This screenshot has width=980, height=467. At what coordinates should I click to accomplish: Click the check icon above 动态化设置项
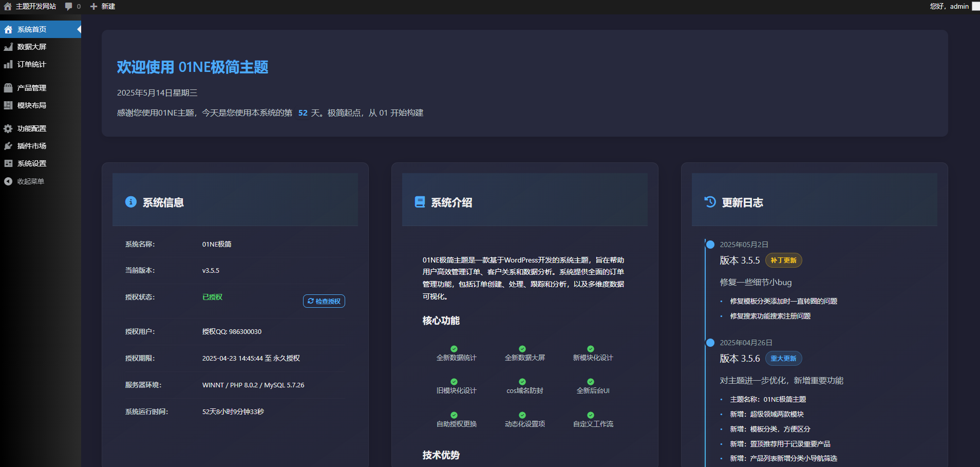click(522, 415)
